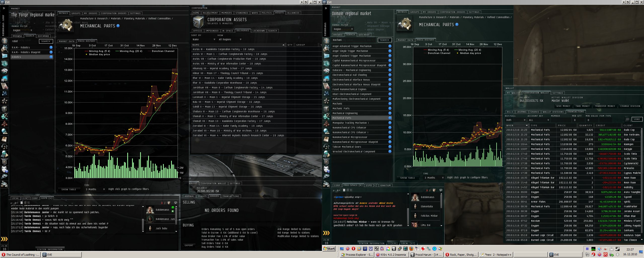Collapse The Forge client sidebar with the top double arrow

[4, 8]
